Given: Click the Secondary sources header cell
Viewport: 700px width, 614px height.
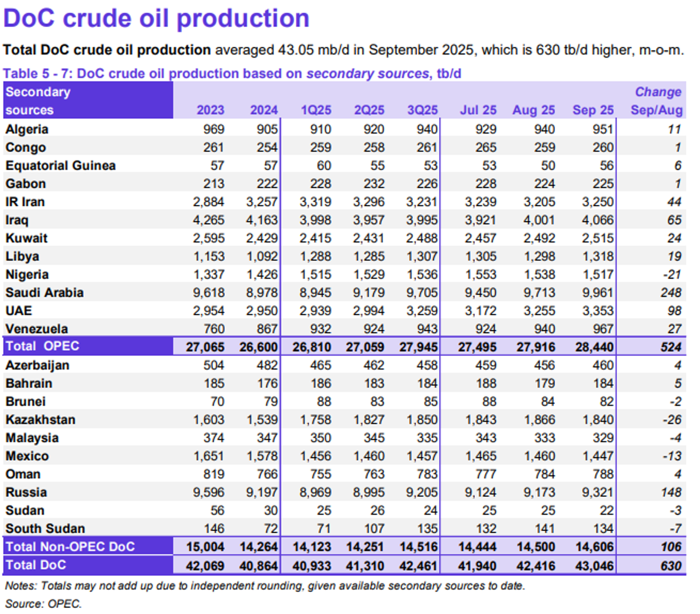Looking at the screenshot, I should tap(38, 101).
